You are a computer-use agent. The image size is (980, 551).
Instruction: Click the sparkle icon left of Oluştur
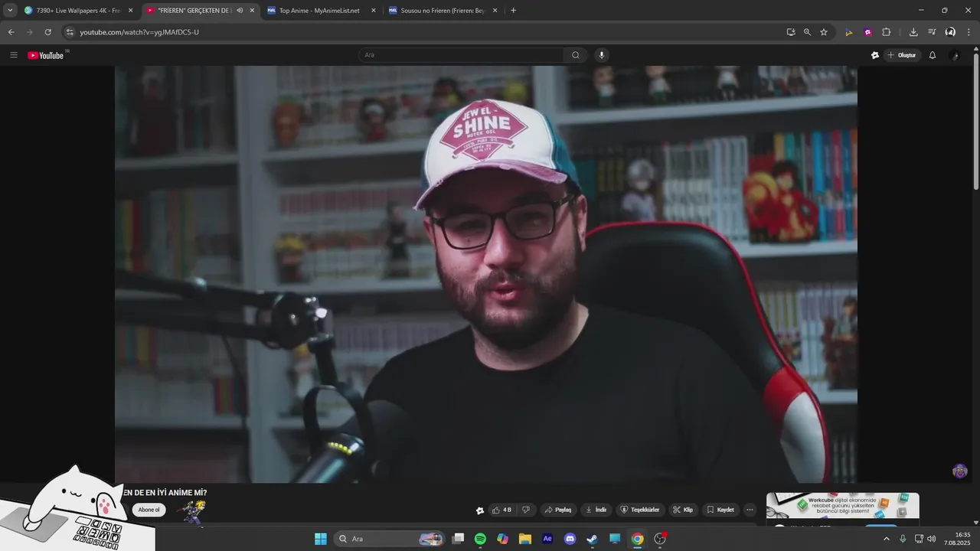click(875, 55)
